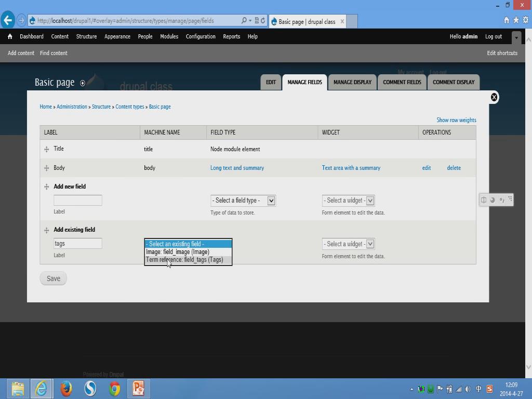Image resolution: width=532 pixels, height=399 pixels.
Task: Open the widget dropdown for Add existing field
Action: click(348, 244)
